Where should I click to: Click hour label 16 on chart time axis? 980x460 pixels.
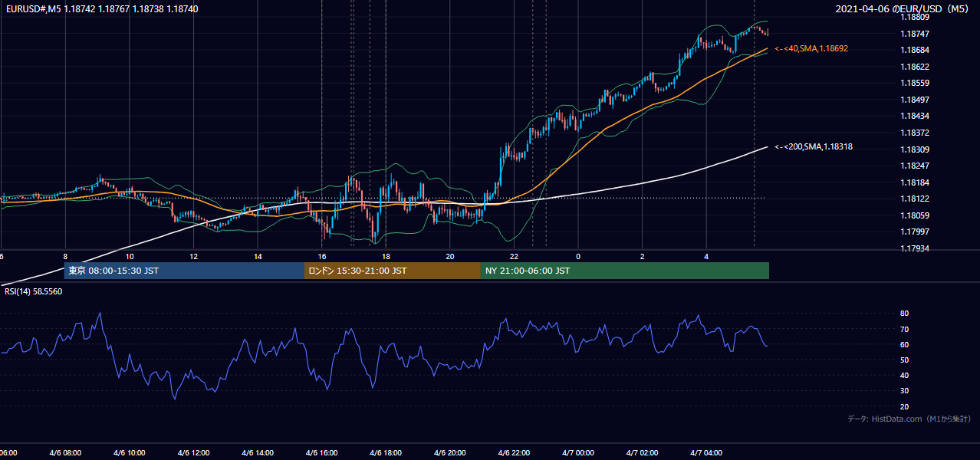click(322, 256)
